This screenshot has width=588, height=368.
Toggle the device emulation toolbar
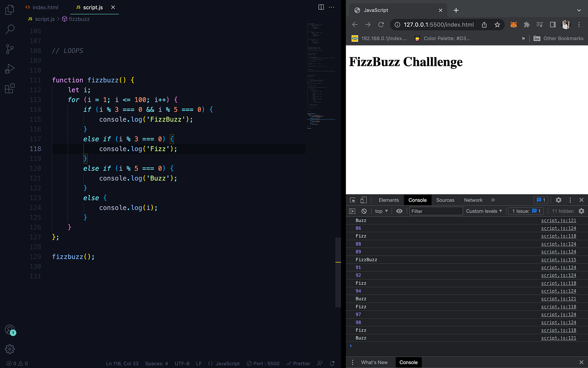click(363, 200)
